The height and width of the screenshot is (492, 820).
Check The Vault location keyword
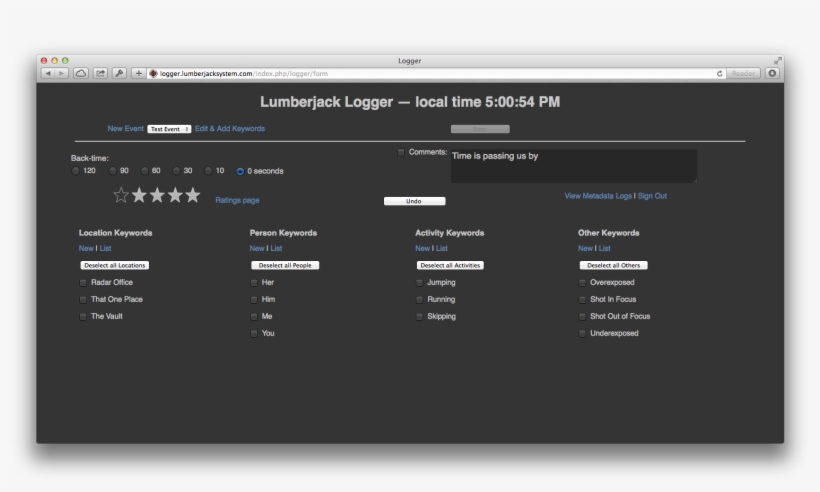click(83, 317)
